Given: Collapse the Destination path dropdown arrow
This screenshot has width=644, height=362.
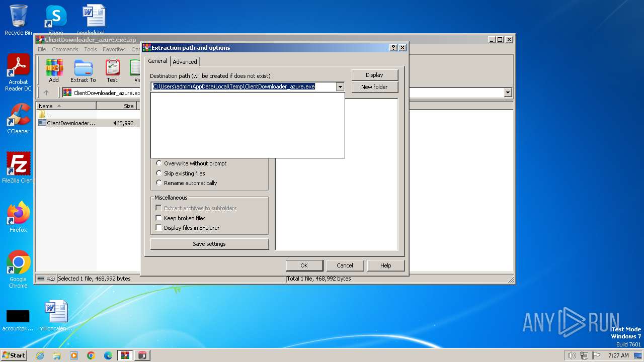Looking at the screenshot, I should (x=340, y=86).
